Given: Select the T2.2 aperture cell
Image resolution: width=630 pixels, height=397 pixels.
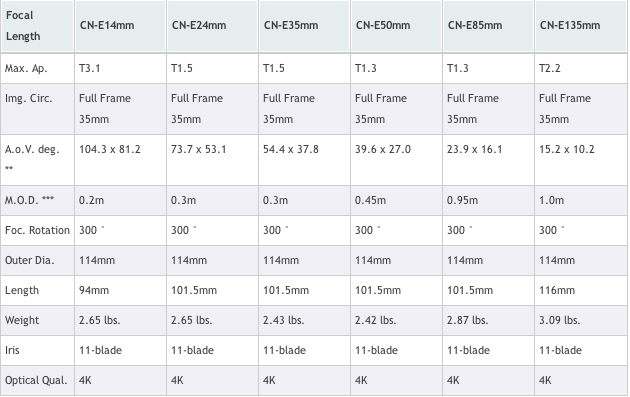Looking at the screenshot, I should 581,68.
